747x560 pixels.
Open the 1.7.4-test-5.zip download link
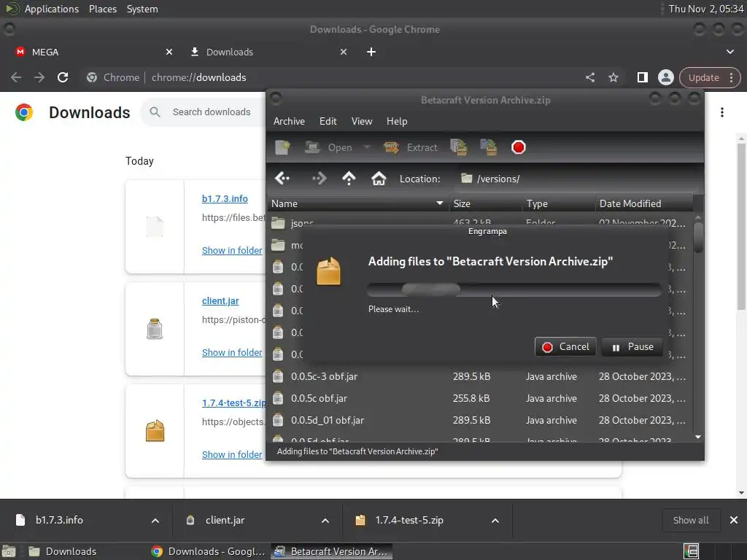(x=234, y=402)
